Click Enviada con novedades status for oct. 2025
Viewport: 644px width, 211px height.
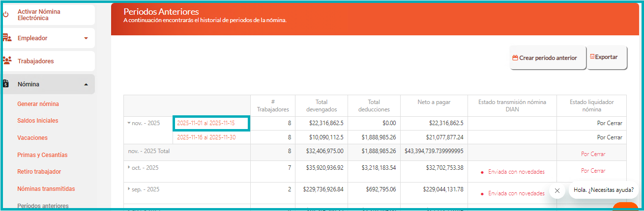[x=516, y=172]
